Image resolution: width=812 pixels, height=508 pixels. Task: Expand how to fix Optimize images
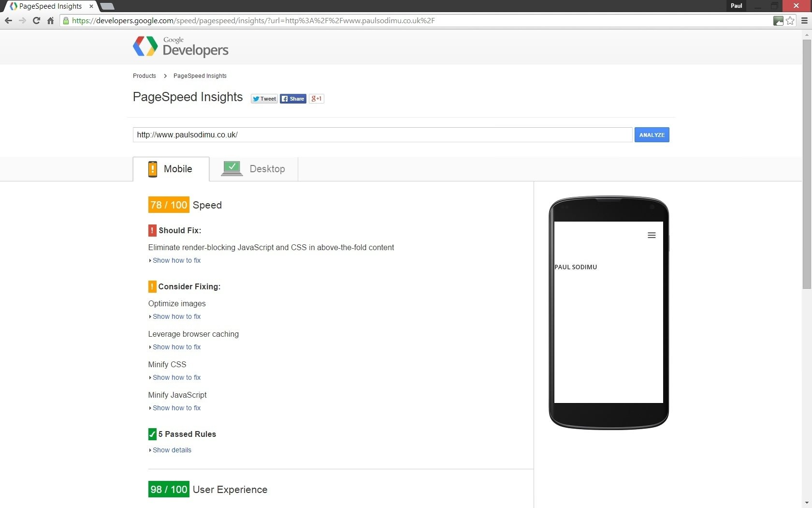(x=176, y=316)
